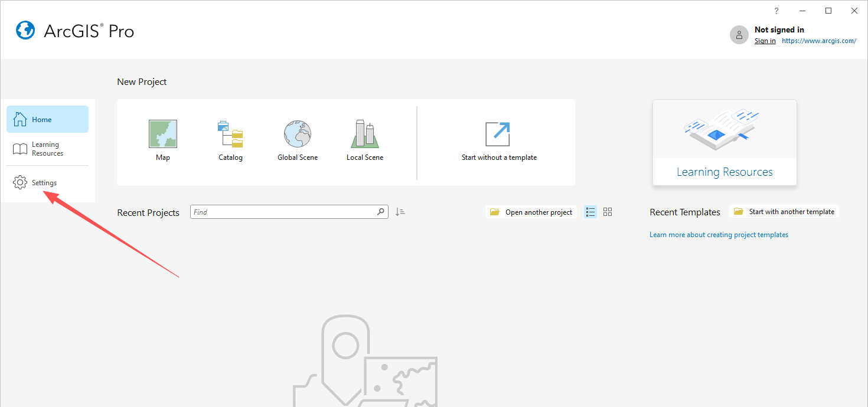Image resolution: width=868 pixels, height=407 pixels.
Task: Pick the Local Scene template
Action: coord(365,135)
